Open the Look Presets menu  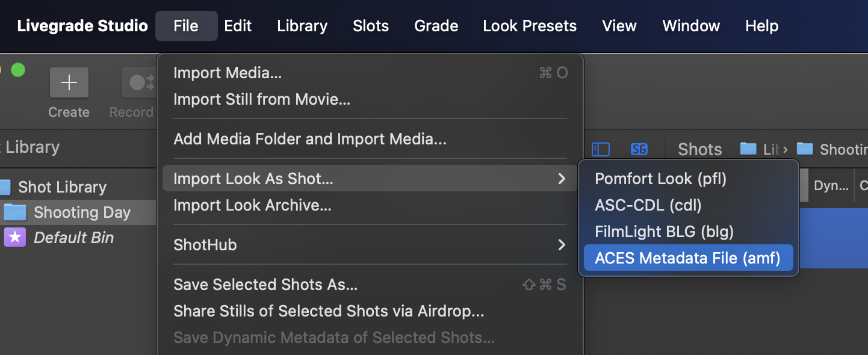coord(530,26)
